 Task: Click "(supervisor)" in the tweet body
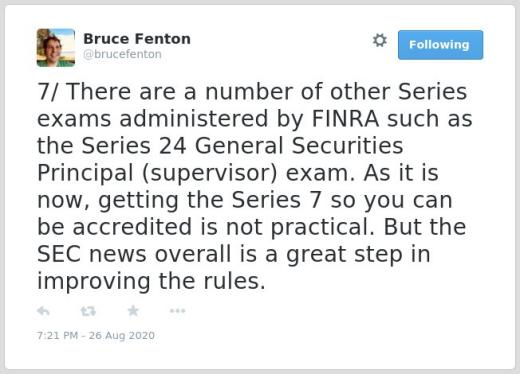click(x=210, y=174)
